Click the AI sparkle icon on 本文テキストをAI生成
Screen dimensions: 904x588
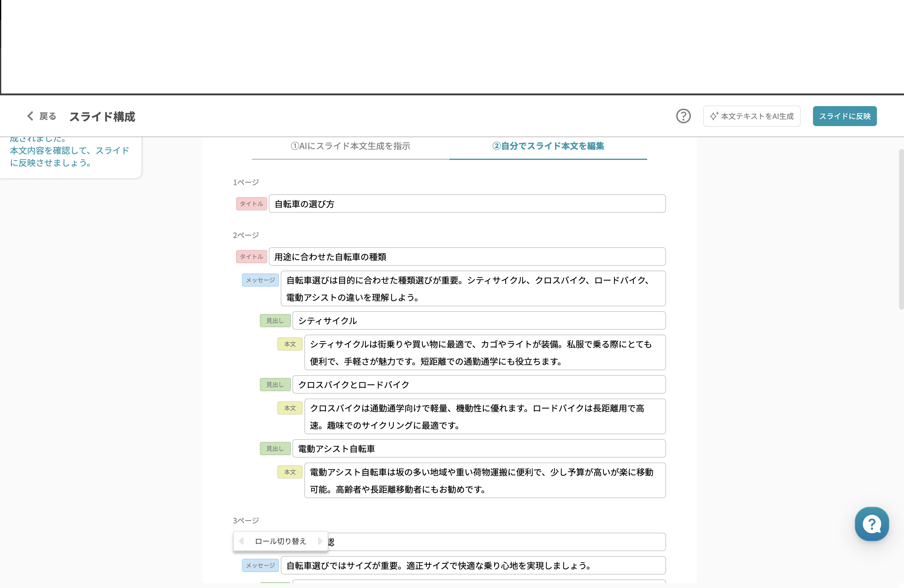tap(714, 116)
